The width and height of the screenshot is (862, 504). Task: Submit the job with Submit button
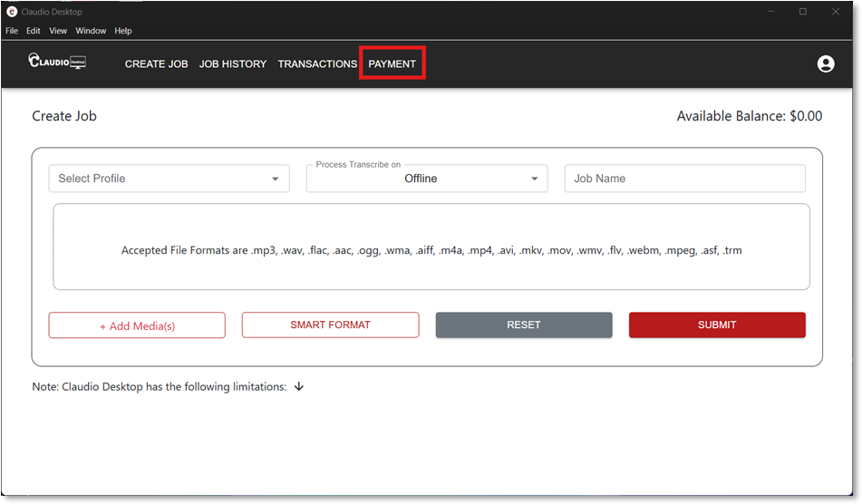click(717, 325)
